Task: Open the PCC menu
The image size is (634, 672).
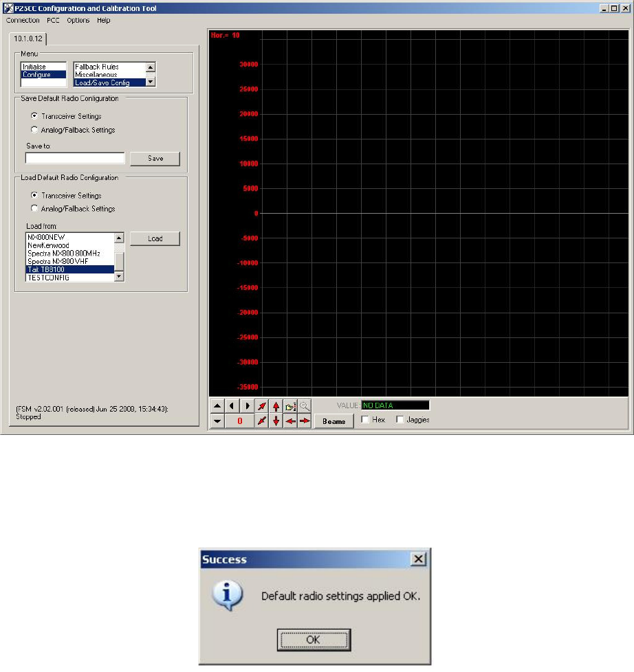Action: [x=53, y=20]
